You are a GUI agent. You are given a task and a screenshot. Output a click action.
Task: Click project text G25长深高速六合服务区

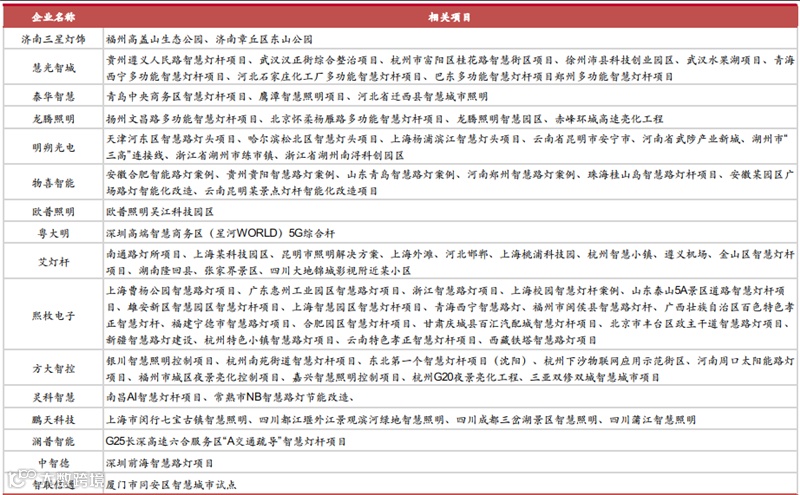[163, 441]
